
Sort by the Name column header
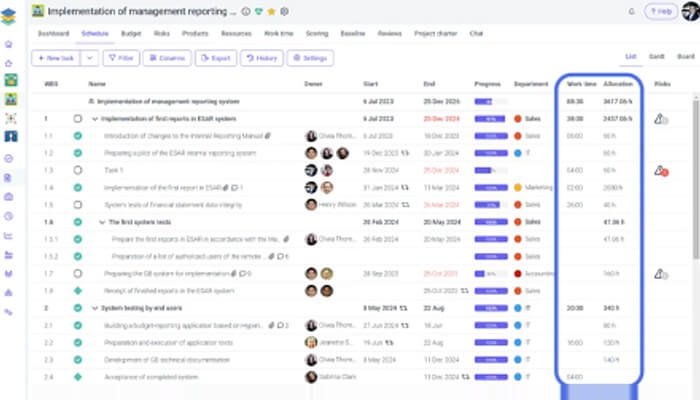(97, 84)
